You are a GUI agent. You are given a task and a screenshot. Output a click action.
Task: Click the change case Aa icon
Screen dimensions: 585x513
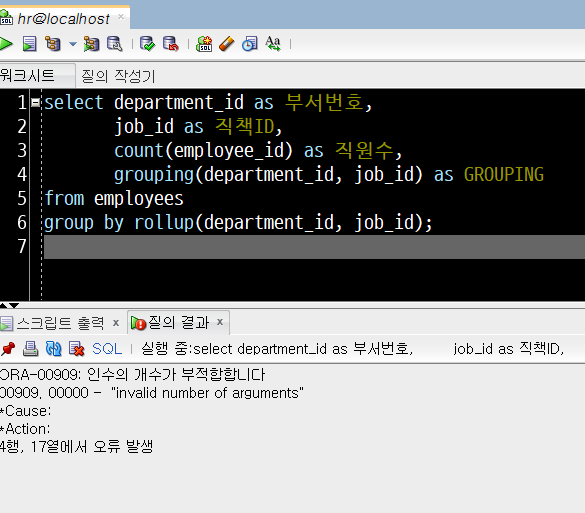coord(273,44)
